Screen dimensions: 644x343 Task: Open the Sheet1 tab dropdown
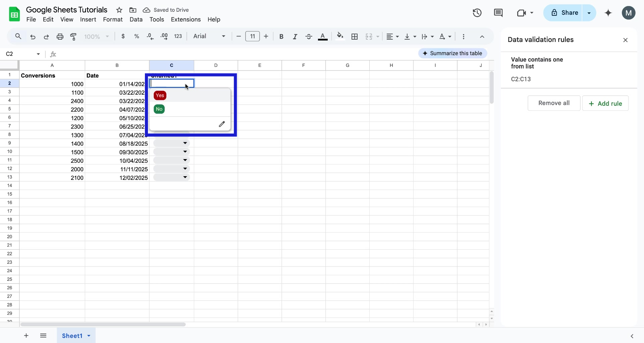(88, 336)
